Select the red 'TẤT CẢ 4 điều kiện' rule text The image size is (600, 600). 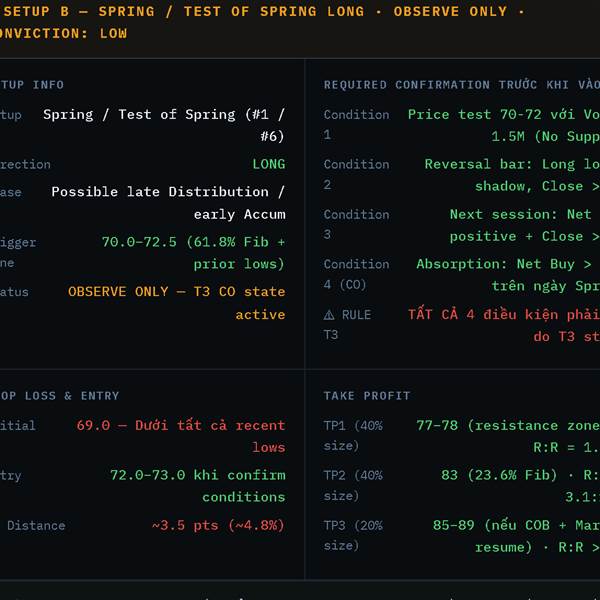504,326
